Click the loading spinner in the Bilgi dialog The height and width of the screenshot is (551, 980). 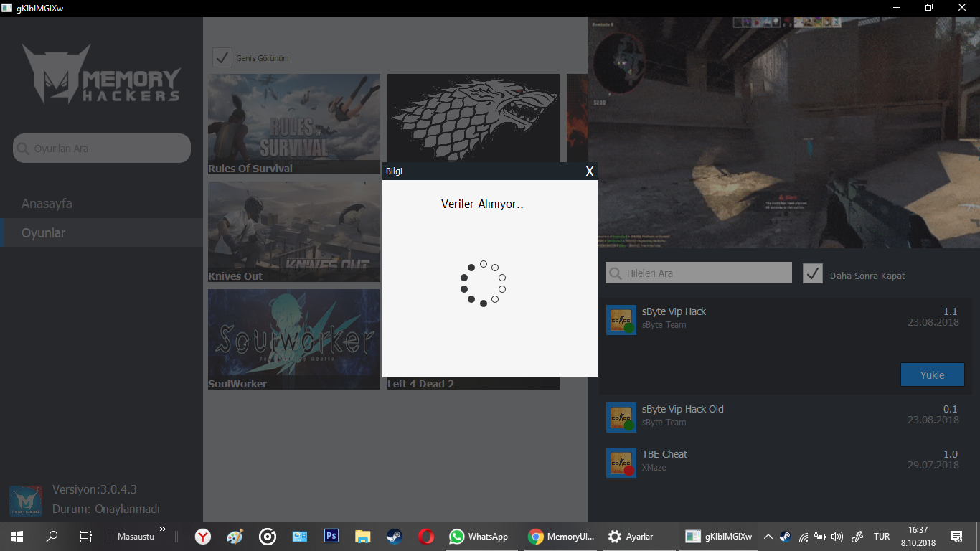pyautogui.click(x=483, y=283)
